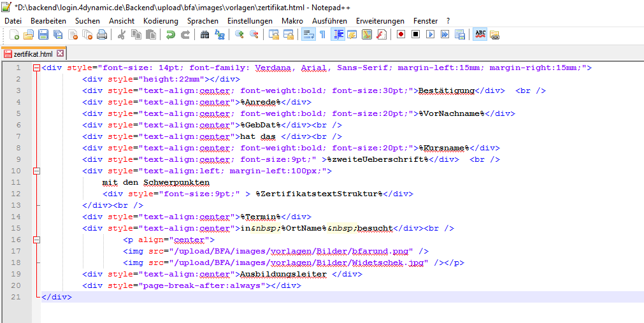Open the Erweiterungen menu
The image size is (644, 323).
point(380,21)
